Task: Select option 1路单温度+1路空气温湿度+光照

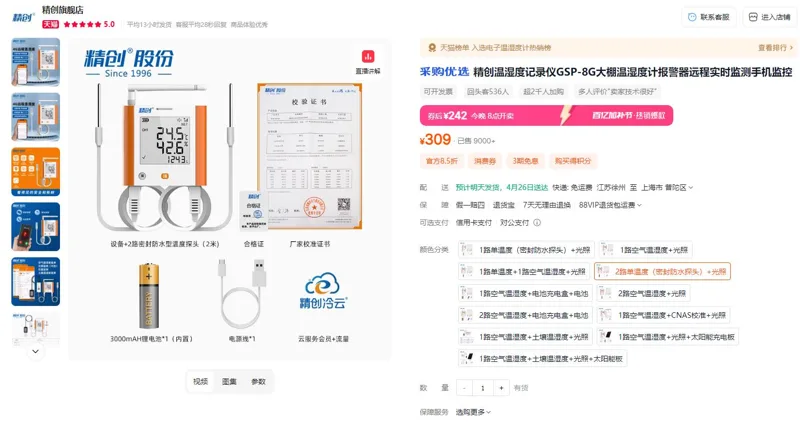Action: [524, 271]
